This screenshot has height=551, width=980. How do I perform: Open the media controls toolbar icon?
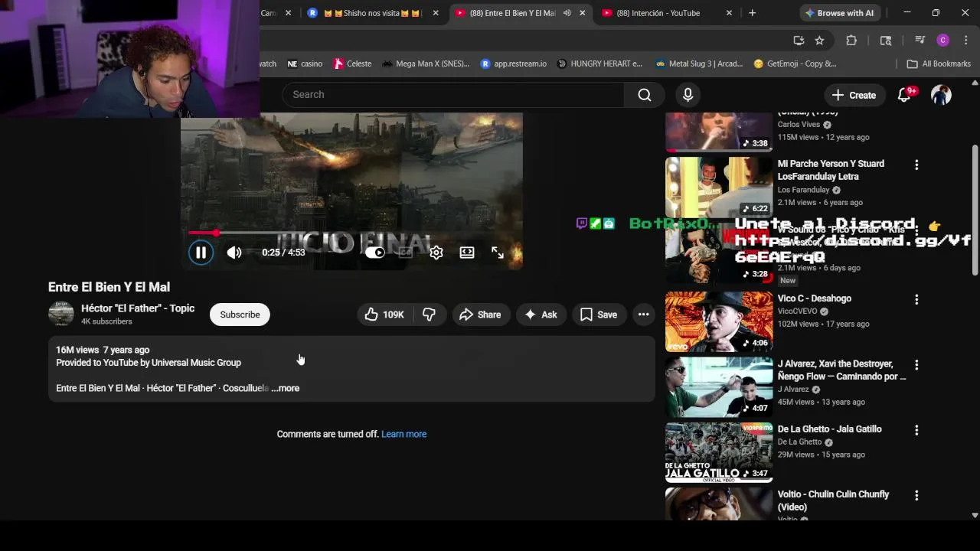[920, 41]
